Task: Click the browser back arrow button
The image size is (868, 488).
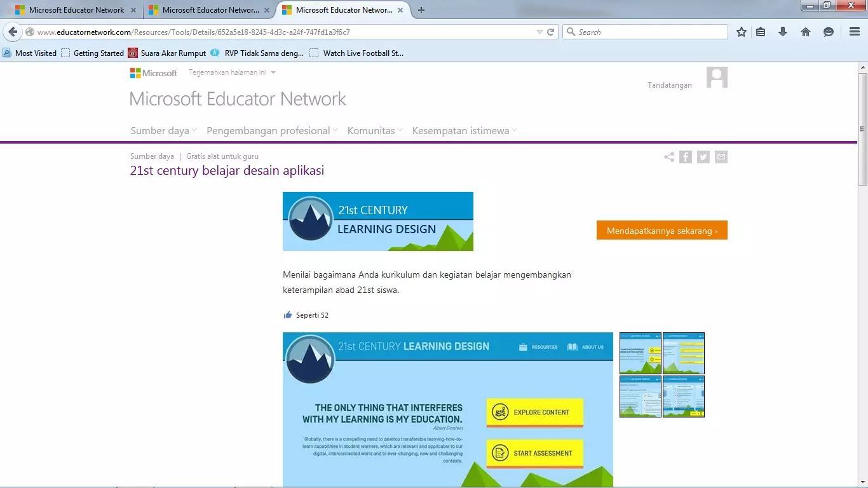Action: point(13,32)
